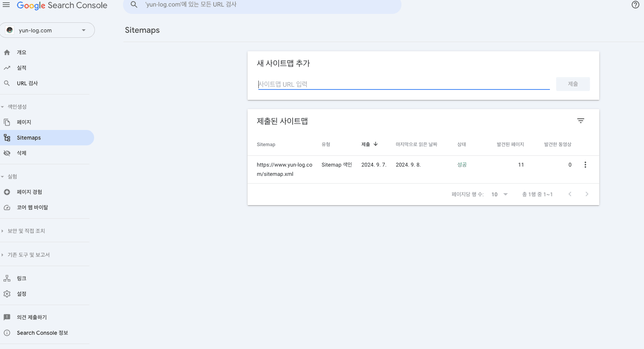Click the 성공 status cell
644x349 pixels.
462,165
